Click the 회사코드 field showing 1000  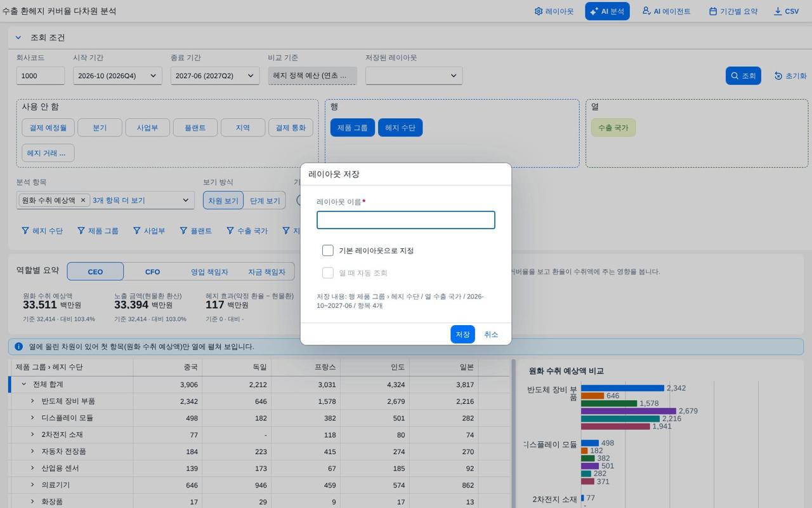click(x=41, y=76)
